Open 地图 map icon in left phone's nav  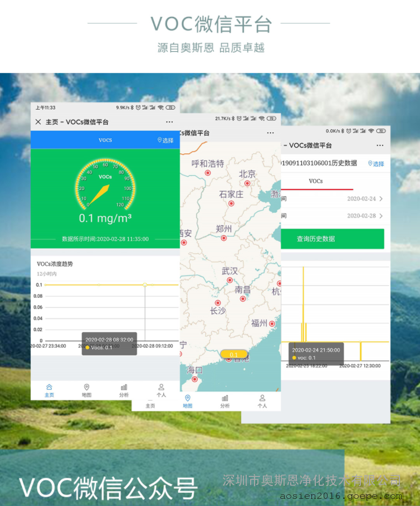click(86, 390)
